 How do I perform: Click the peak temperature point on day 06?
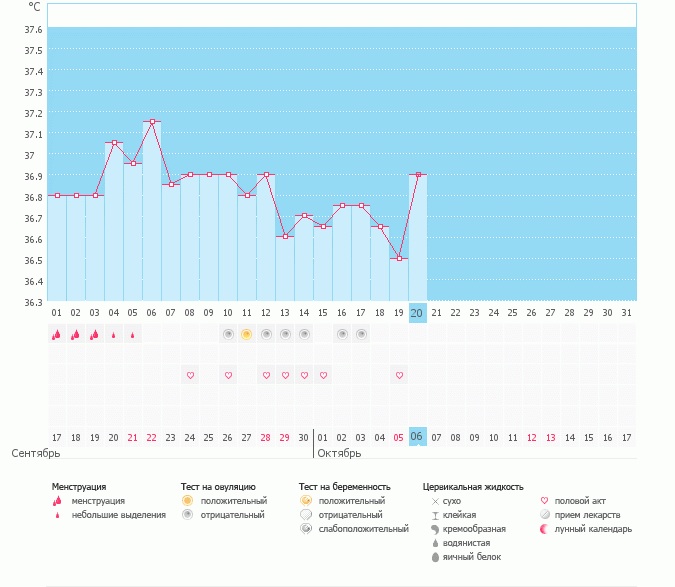152,122
